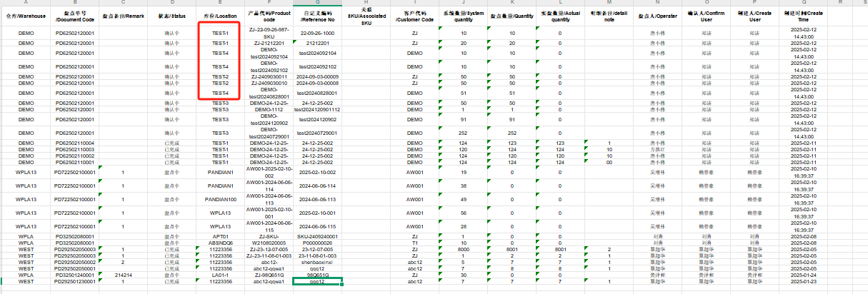Click the Reference No header cell
The image size is (868, 294).
click(318, 18)
